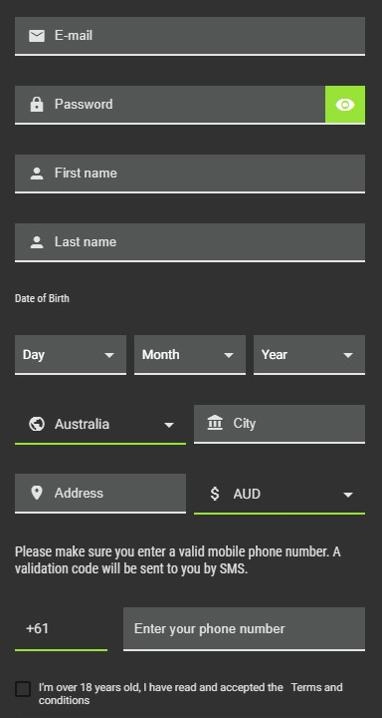The height and width of the screenshot is (718, 382).
Task: Focus the E-mail input field
Action: click(190, 36)
